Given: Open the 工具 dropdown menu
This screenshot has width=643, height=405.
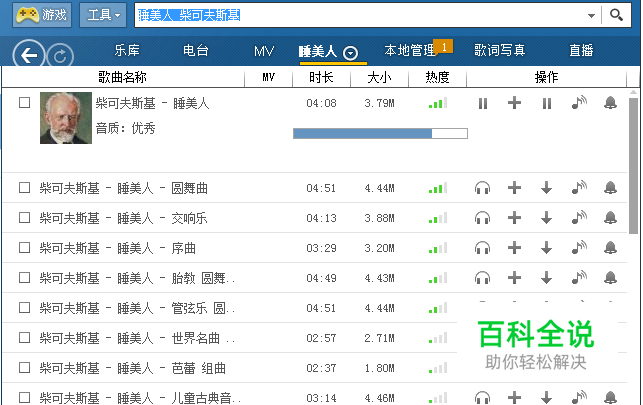Looking at the screenshot, I should [103, 15].
